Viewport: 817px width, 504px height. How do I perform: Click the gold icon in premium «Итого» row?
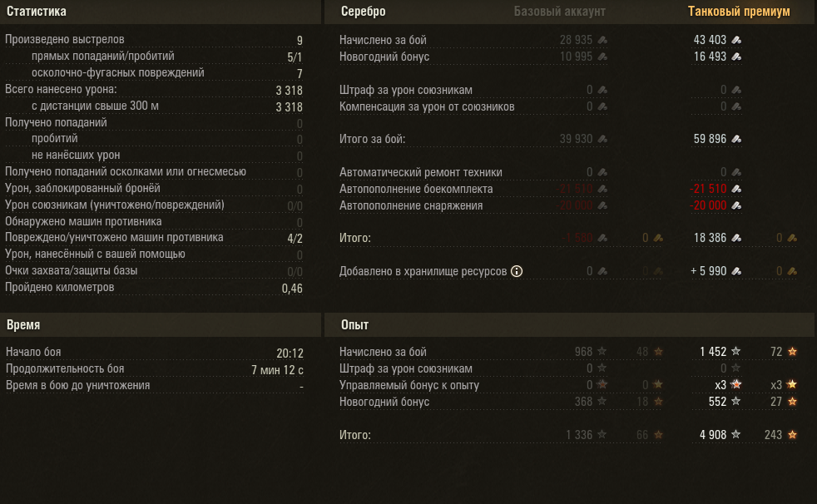tap(793, 238)
